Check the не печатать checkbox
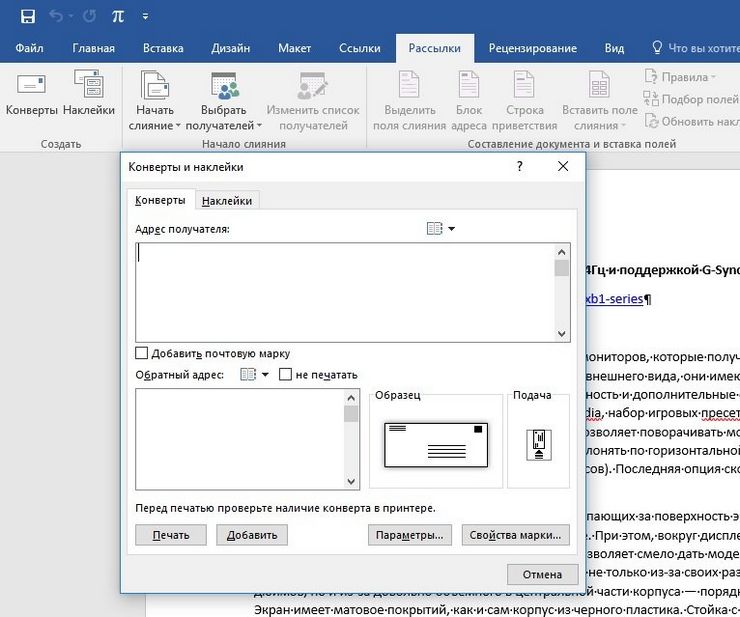Viewport: 740px width, 617px height. click(x=285, y=375)
